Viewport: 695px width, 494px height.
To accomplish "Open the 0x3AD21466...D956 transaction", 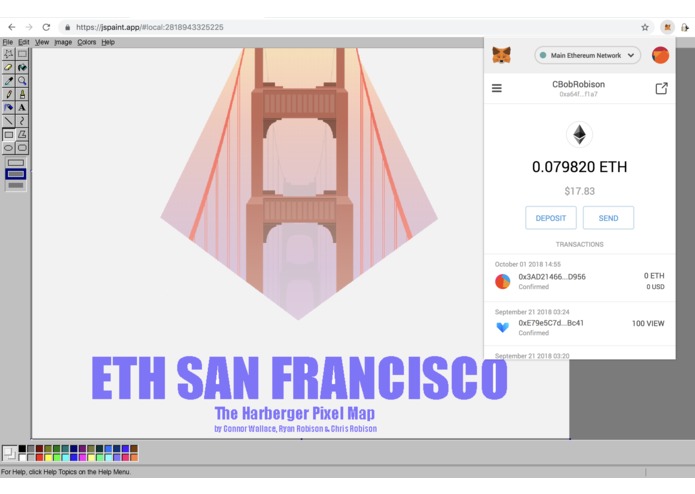I will [x=580, y=278].
